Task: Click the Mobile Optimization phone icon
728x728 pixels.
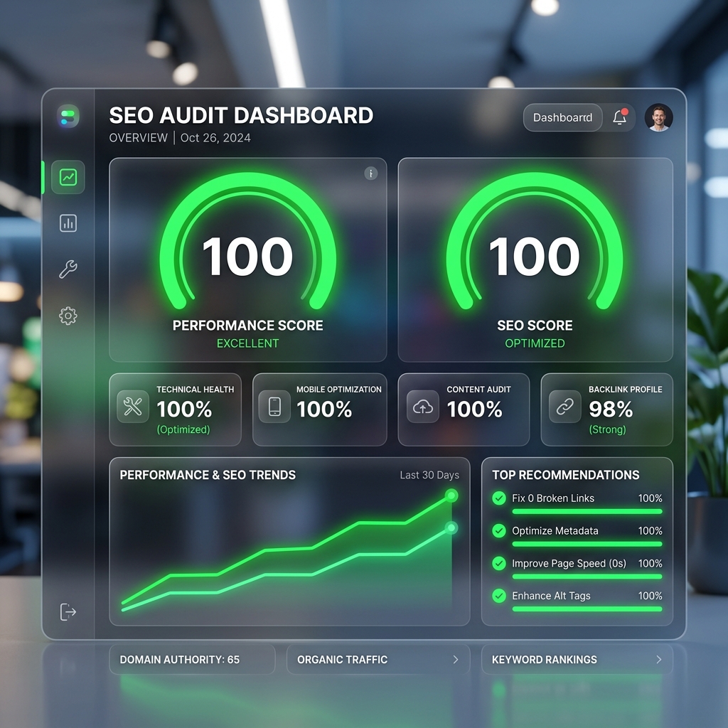Action: pos(274,407)
